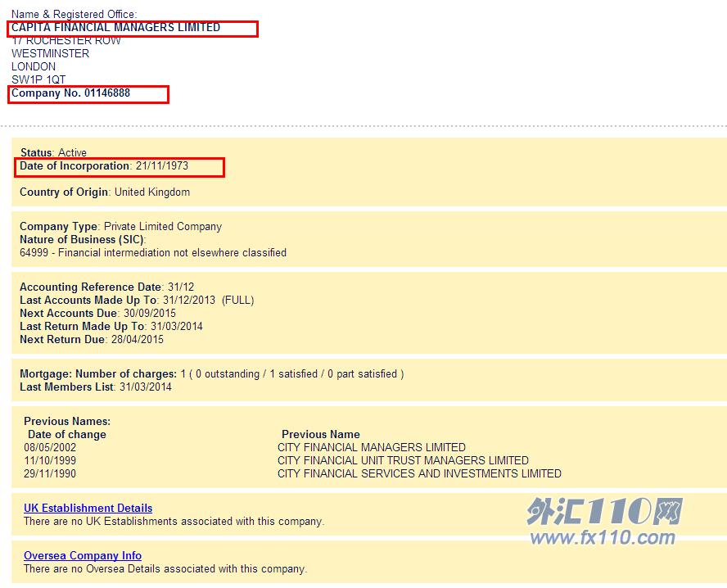Click the Nature of Business (SIC) label
Image resolution: width=727 pixels, height=588 pixels.
(x=83, y=240)
